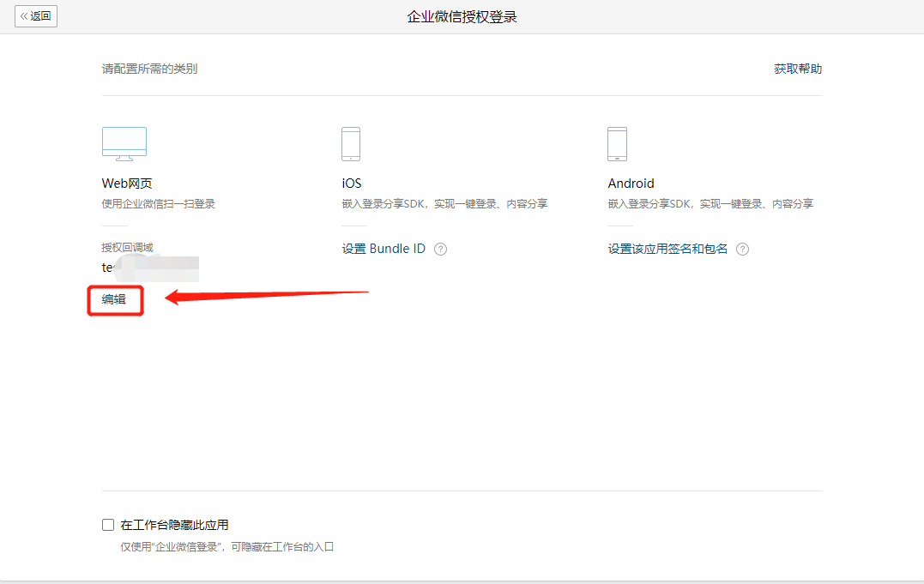Open the 设置该应用签名和包名 link
This screenshot has width=924, height=584.
tap(667, 249)
